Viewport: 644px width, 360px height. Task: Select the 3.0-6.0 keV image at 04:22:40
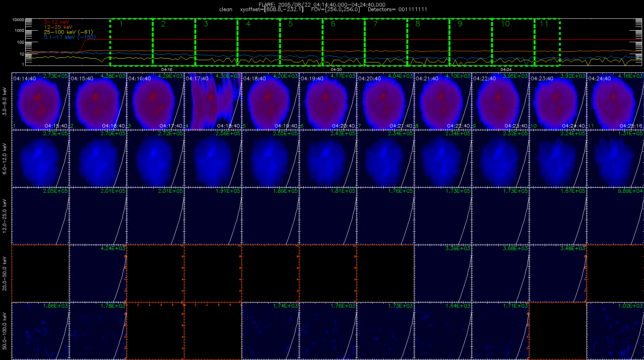coord(500,101)
